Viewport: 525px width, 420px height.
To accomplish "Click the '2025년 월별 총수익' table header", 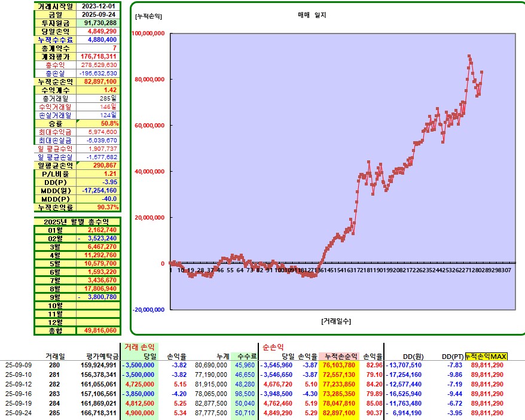I will [75, 221].
